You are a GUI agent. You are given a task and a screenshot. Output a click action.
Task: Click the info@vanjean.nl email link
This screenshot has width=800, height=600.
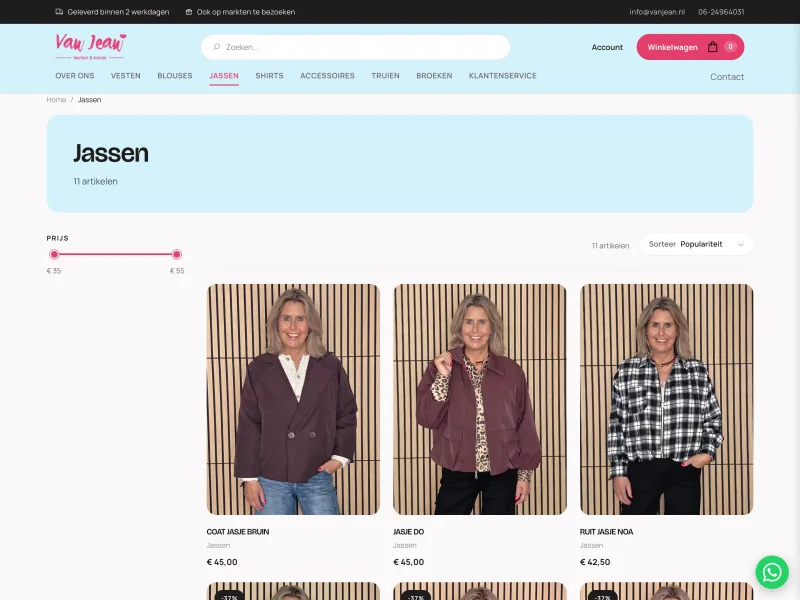[x=657, y=12]
